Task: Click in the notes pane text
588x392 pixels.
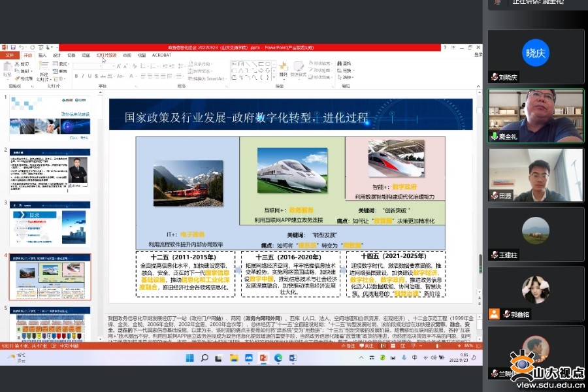Action: click(291, 327)
